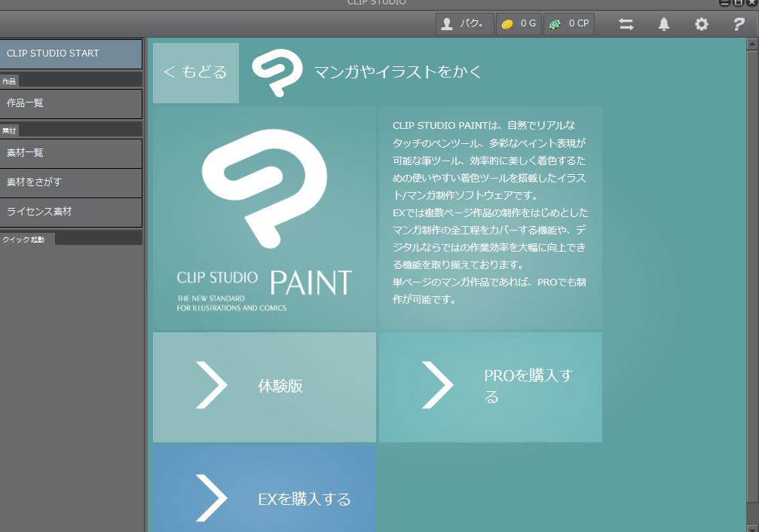Click the 作品 section header label
Image resolution: width=759 pixels, height=532 pixels.
click(9, 81)
